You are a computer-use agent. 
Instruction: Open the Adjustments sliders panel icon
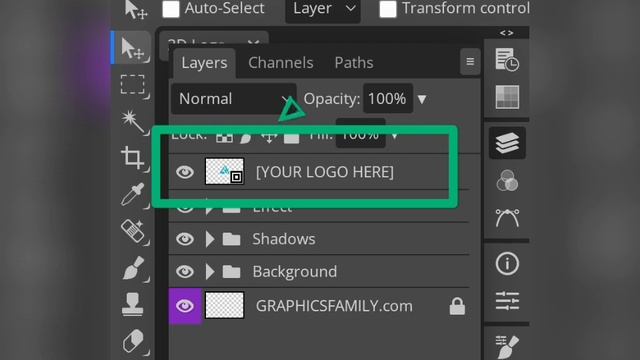(x=507, y=301)
